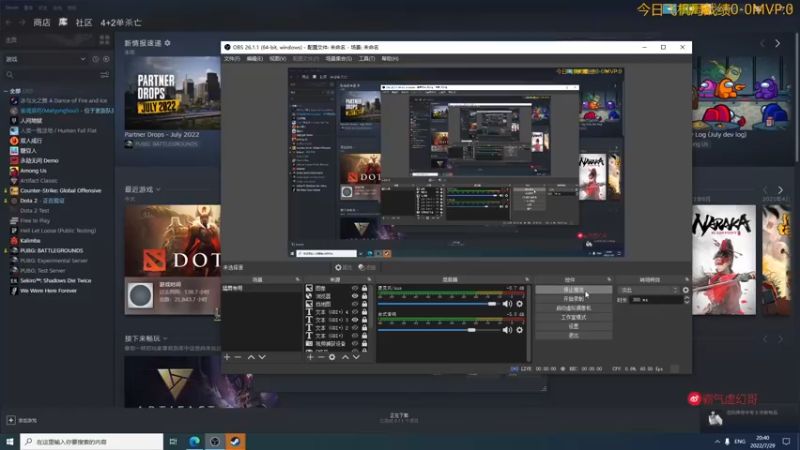This screenshot has width=800, height=450.
Task: Open Task View on taskbar
Action: coord(173,441)
